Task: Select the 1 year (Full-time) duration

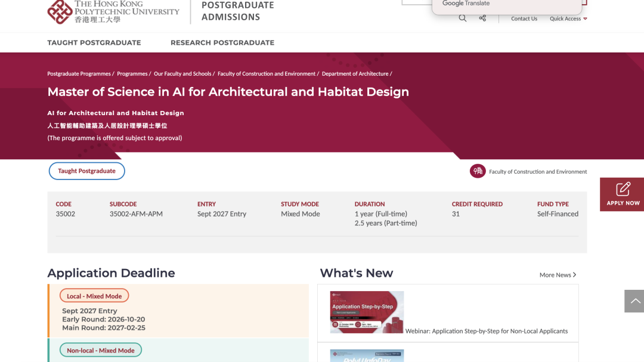Action: point(381,214)
